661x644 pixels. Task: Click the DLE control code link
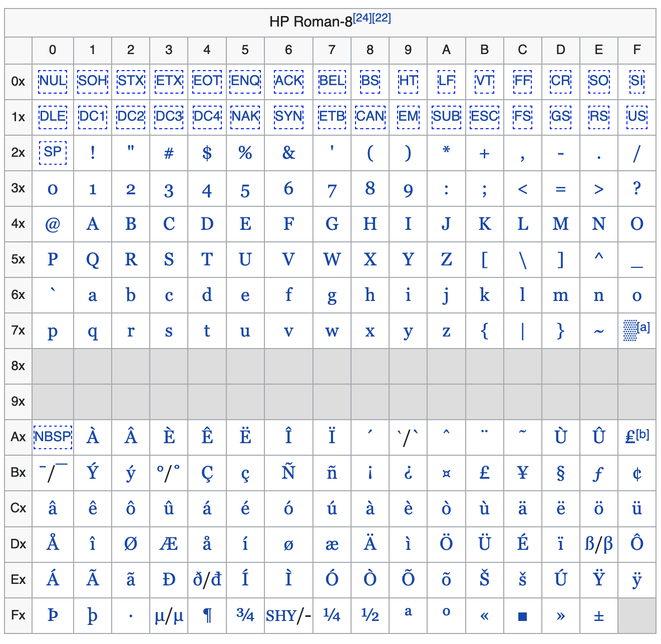(53, 116)
